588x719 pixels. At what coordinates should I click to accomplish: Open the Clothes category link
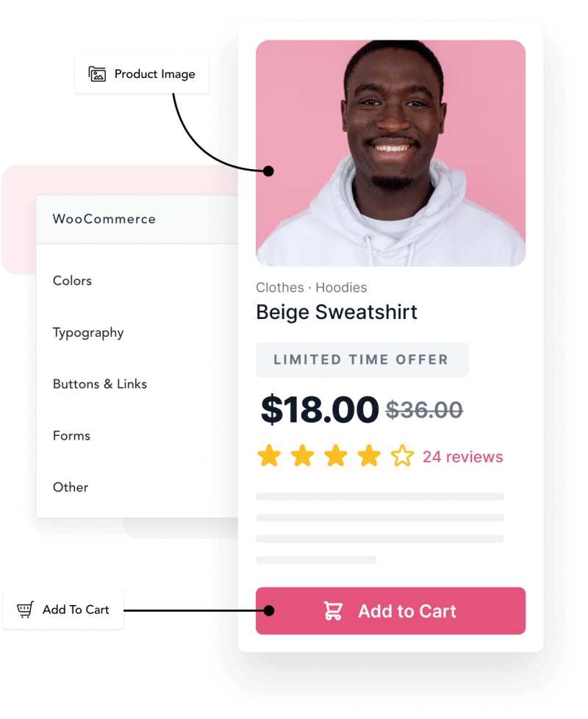coord(279,287)
